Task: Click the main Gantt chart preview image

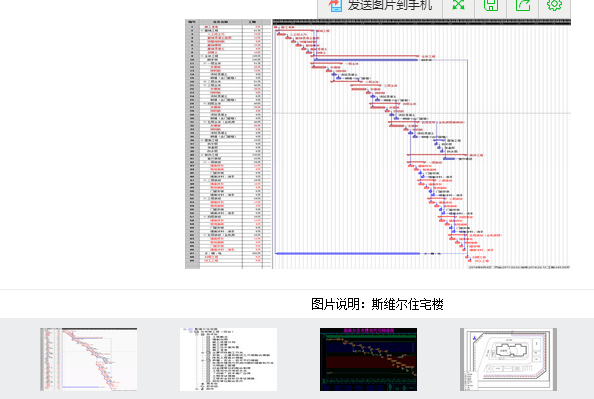Action: tap(378, 144)
